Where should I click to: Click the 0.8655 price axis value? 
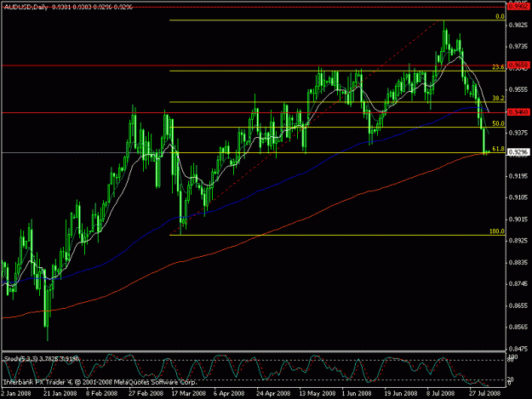coord(518,305)
